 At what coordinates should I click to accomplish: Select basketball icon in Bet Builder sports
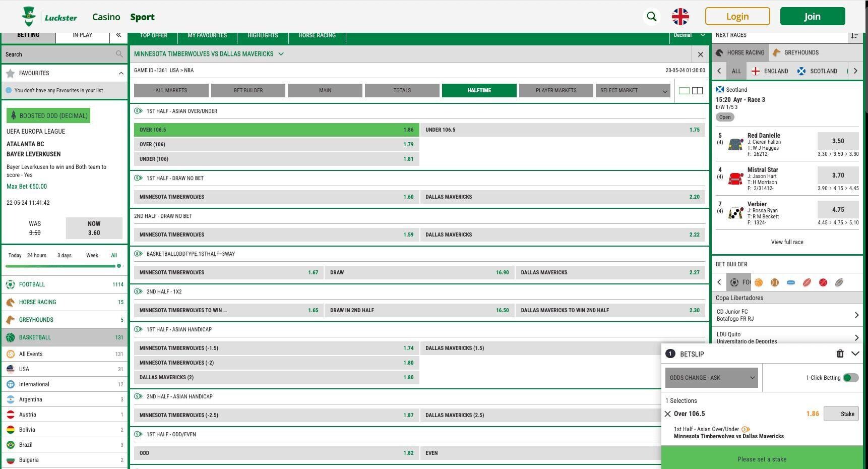pos(759,282)
